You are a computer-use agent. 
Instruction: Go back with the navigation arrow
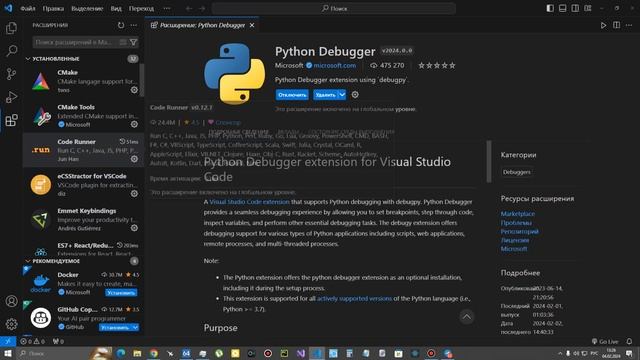point(189,8)
